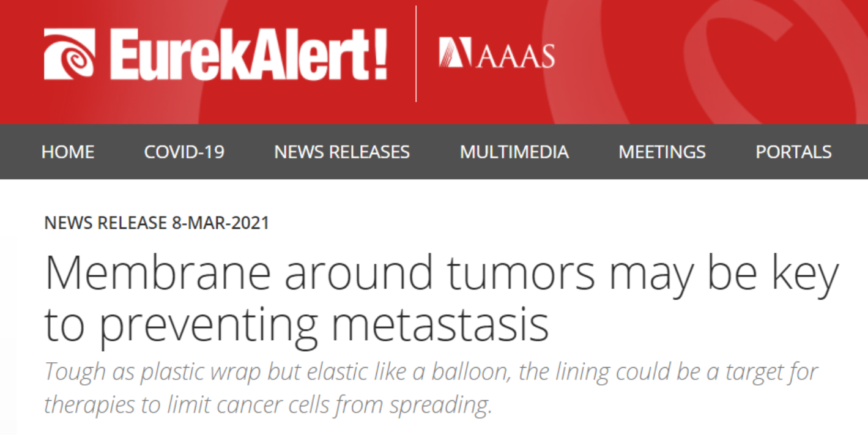This screenshot has width=868, height=435.
Task: Click the vertical divider between the logos
Action: tap(416, 54)
